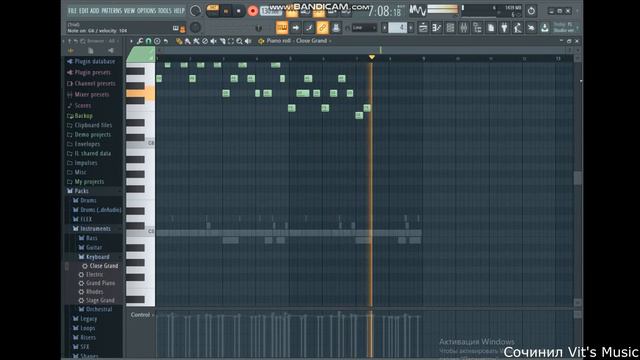Click the pattern number 4 field
This screenshot has height=360, width=640.
tap(398, 28)
